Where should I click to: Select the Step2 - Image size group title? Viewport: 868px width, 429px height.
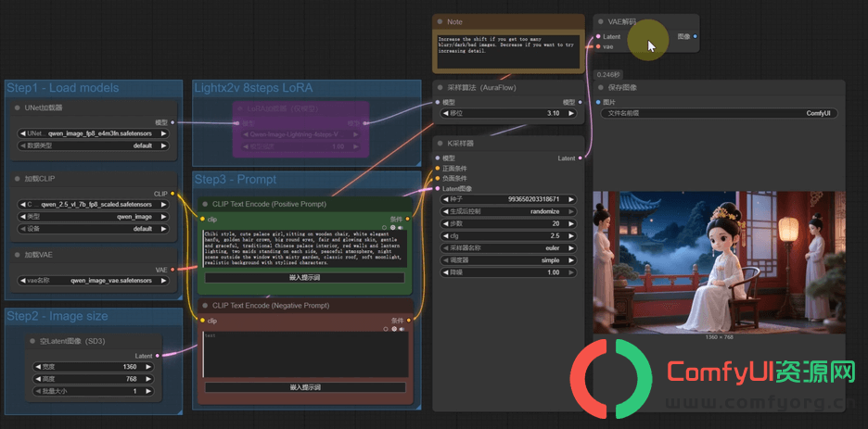pos(57,316)
